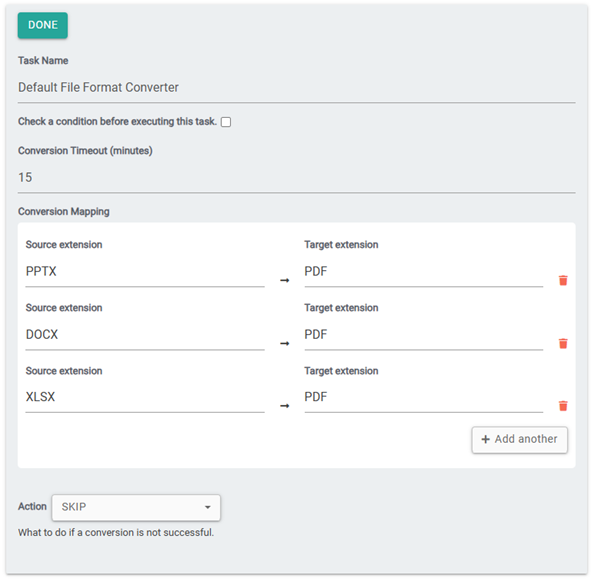Image resolution: width=591 pixels, height=579 pixels.
Task: Select target extension field for DOCX row
Action: [x=424, y=335]
